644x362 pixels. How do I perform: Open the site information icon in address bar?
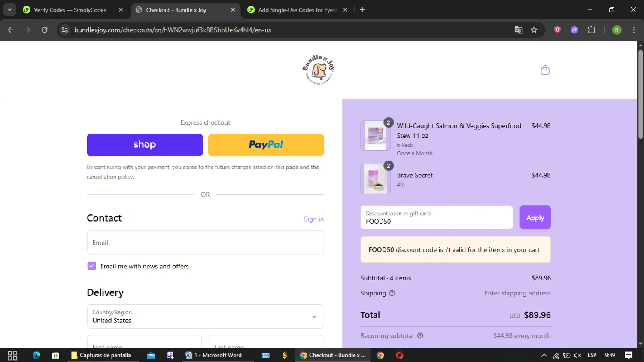tap(65, 30)
